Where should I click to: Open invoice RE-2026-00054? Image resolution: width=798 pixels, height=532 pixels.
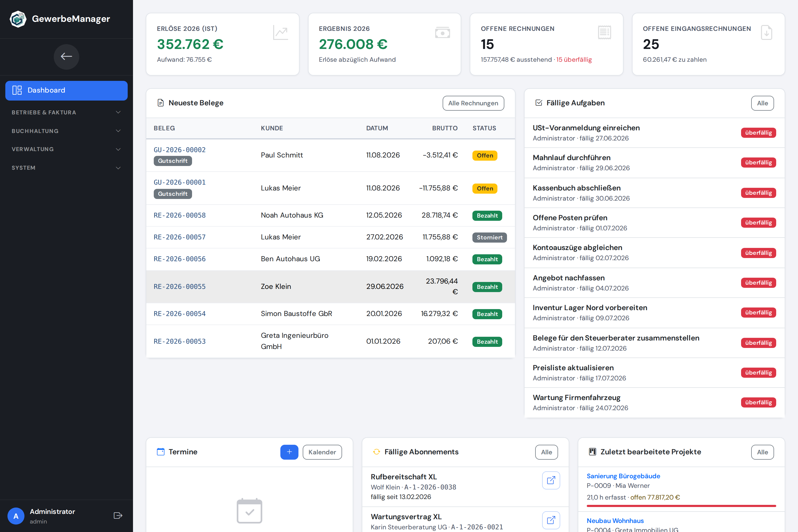(x=180, y=314)
